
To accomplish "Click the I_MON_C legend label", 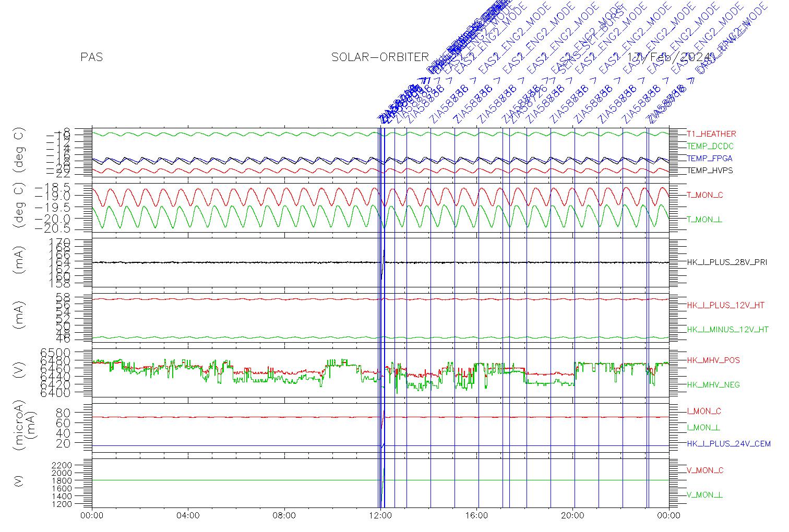I will 704,412.
